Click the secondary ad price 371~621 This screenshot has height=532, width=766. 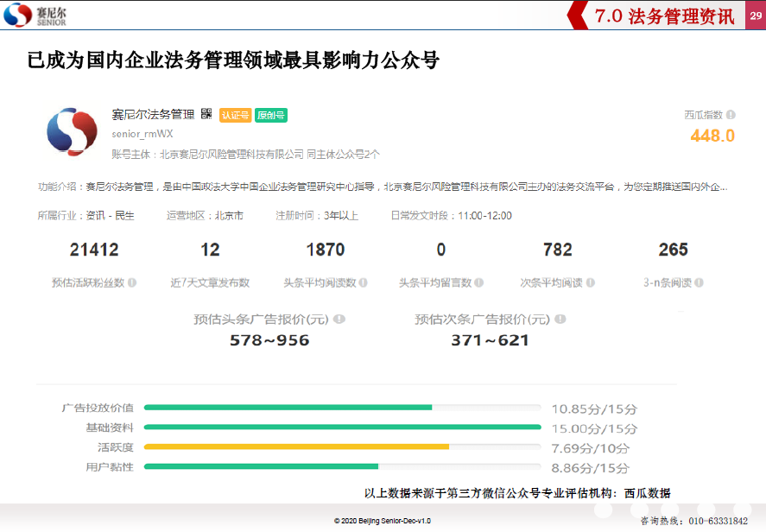[490, 340]
